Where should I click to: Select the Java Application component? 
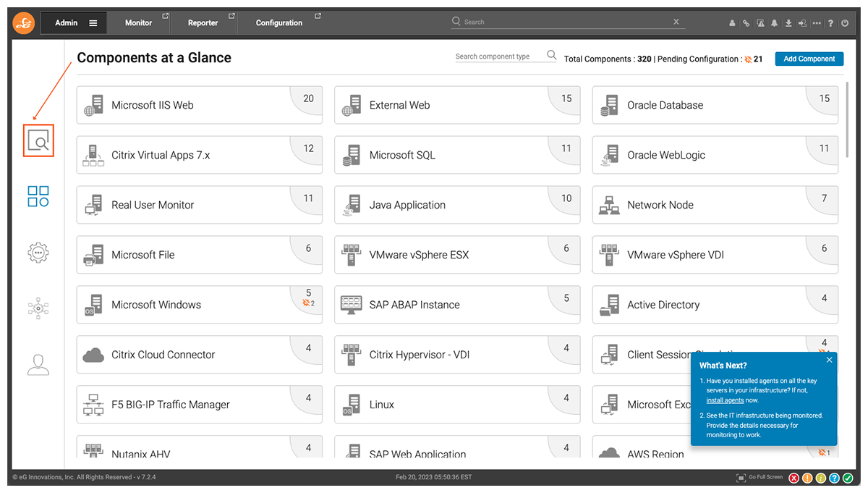tap(457, 205)
